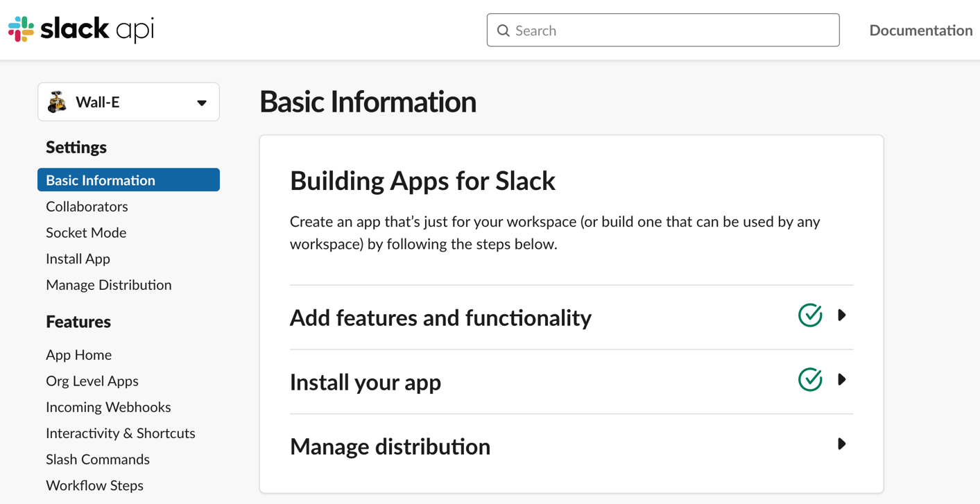
Task: Click the Manage distribution heading
Action: pyautogui.click(x=390, y=446)
